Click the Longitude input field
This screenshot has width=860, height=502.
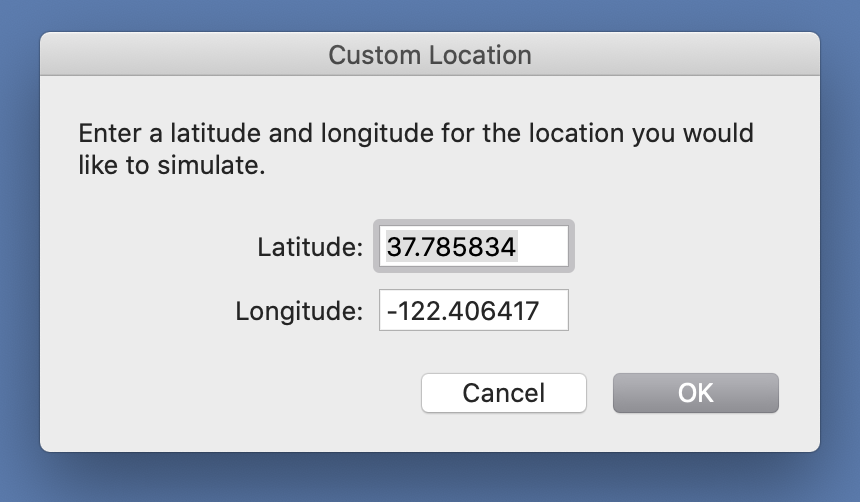tap(474, 311)
